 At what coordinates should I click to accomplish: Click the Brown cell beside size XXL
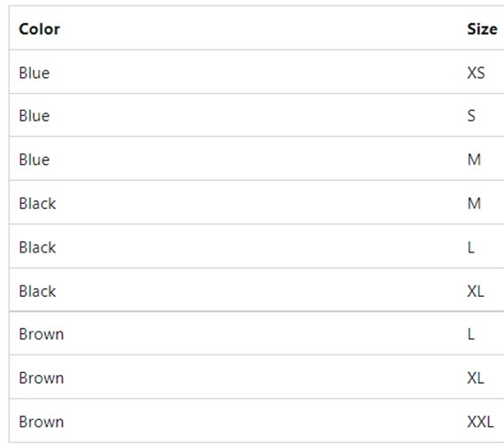41,422
